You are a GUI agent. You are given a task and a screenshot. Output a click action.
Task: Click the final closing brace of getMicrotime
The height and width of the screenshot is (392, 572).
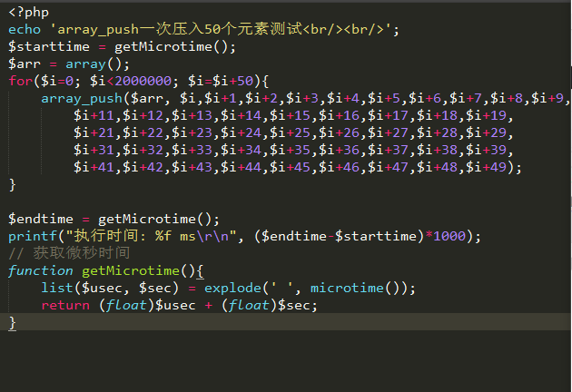(13, 322)
